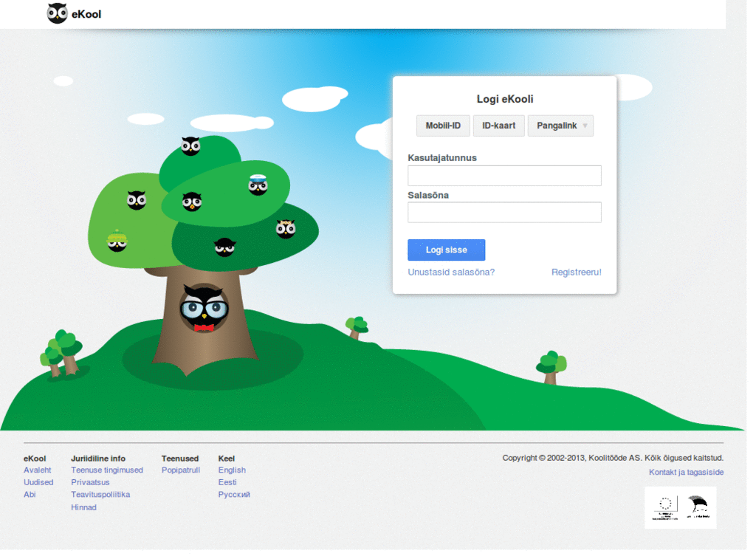756x559 pixels.
Task: Click the owl at the tree top
Action: click(x=190, y=145)
